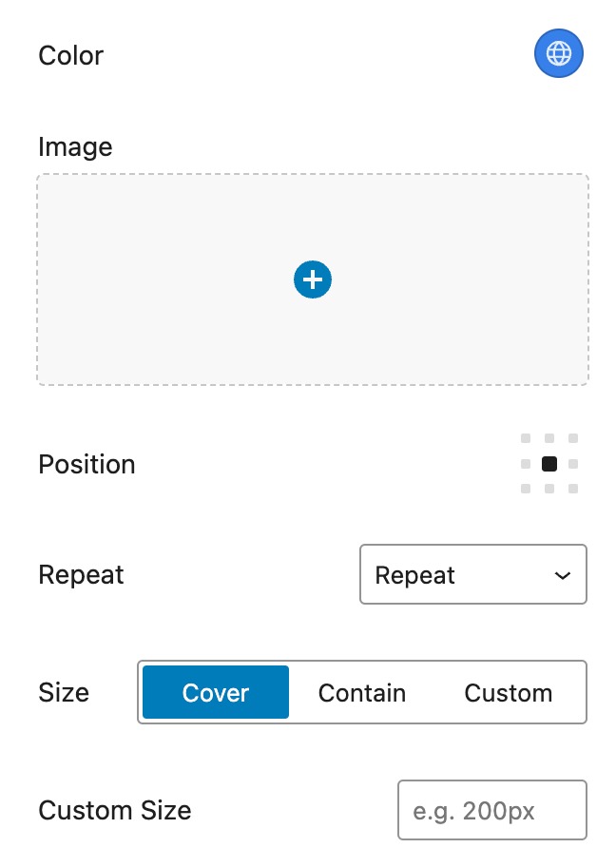Set position to top center dot
616x867 pixels.
(549, 438)
